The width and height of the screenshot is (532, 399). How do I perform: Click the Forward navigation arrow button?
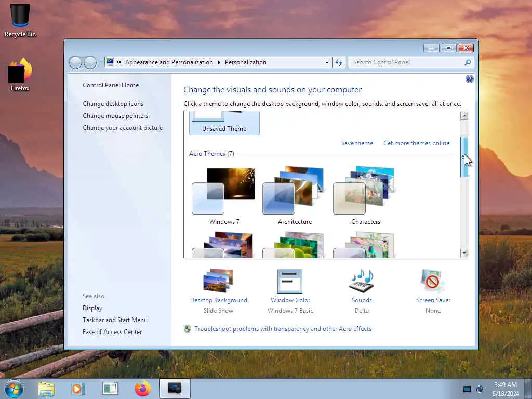(x=90, y=62)
